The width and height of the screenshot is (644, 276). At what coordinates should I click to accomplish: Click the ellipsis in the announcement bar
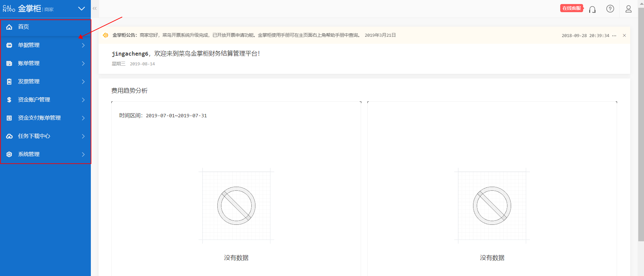coord(614,35)
